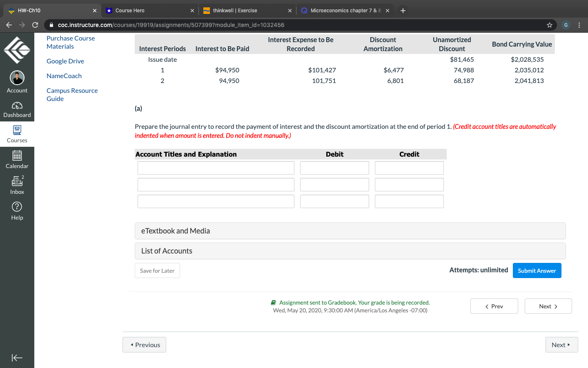Viewport: 588px width, 368px height.
Task: Click first row Credit field
Action: 409,168
